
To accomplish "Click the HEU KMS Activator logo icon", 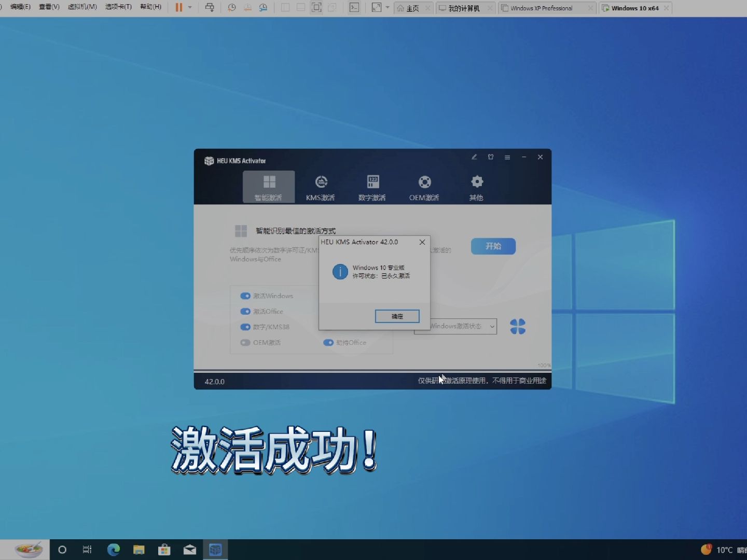I will 209,161.
